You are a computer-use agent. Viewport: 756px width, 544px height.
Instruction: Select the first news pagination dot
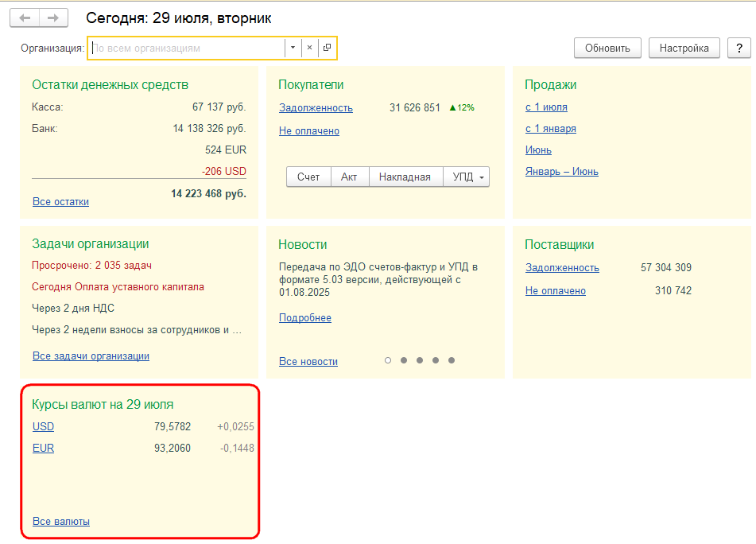click(388, 360)
